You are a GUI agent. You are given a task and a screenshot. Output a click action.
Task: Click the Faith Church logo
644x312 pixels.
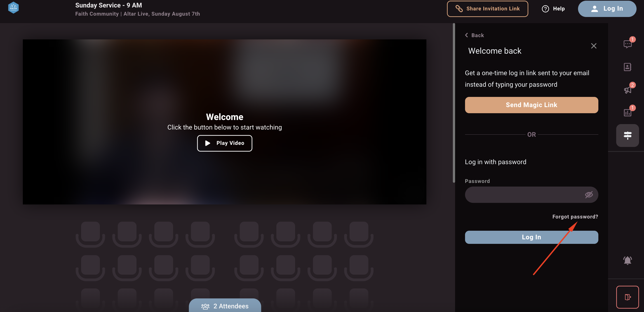coord(14,8)
